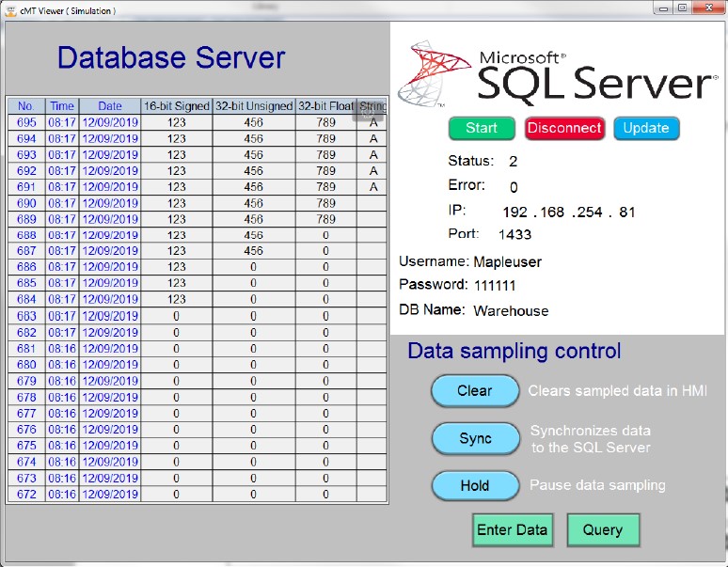Click the String value A in row 691
The image size is (728, 567).
[372, 187]
